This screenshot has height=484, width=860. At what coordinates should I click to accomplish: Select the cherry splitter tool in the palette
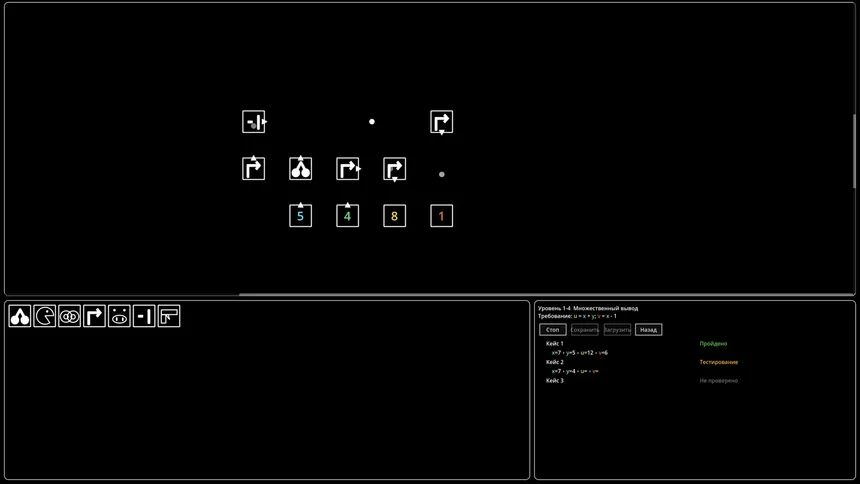20,316
